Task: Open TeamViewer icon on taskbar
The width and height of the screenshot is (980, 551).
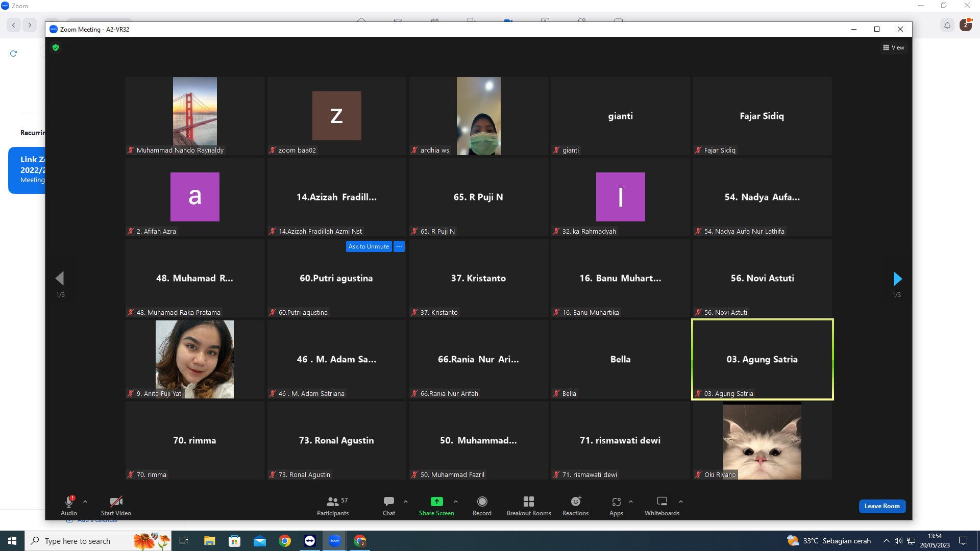Action: pyautogui.click(x=310, y=541)
